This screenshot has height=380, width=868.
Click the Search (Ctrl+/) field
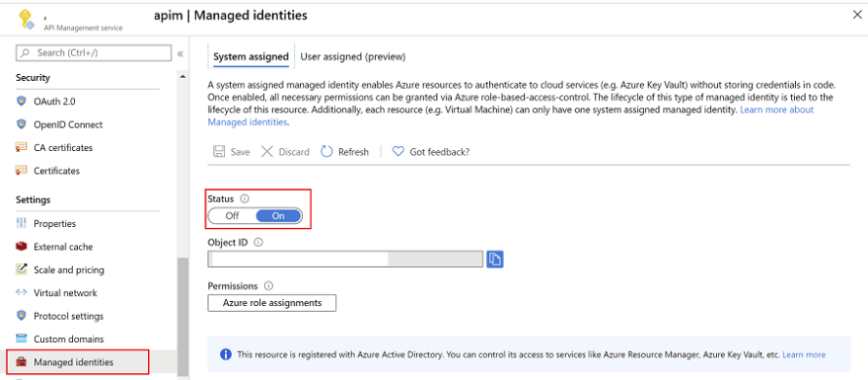point(94,53)
